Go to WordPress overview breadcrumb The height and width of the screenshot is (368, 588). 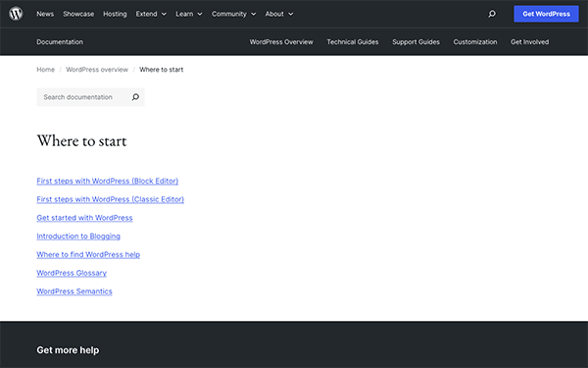click(97, 70)
